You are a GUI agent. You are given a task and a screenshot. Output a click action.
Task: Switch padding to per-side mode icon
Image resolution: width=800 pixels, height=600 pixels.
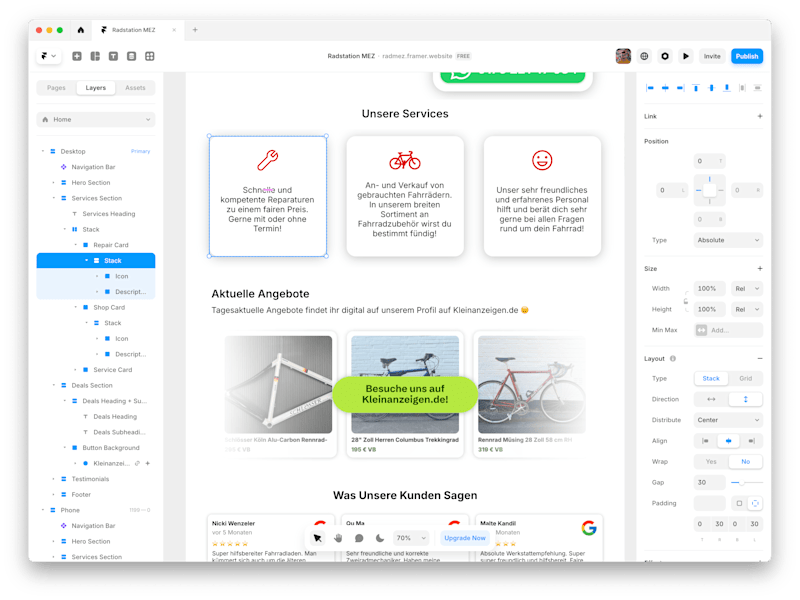click(x=755, y=504)
